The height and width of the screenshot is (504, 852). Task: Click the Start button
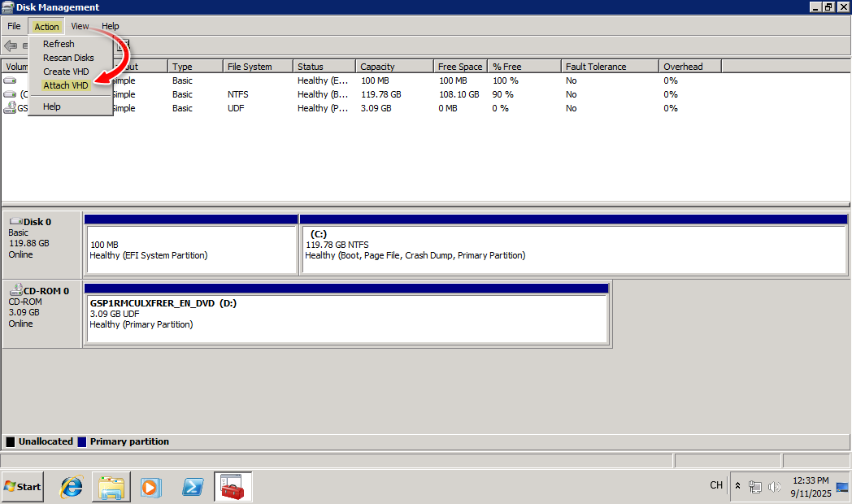(x=22, y=486)
